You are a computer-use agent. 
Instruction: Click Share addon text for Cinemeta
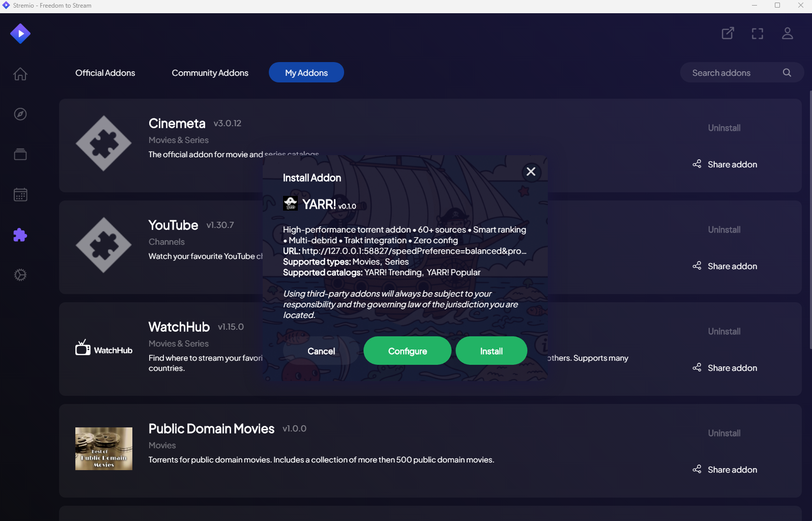tap(733, 164)
